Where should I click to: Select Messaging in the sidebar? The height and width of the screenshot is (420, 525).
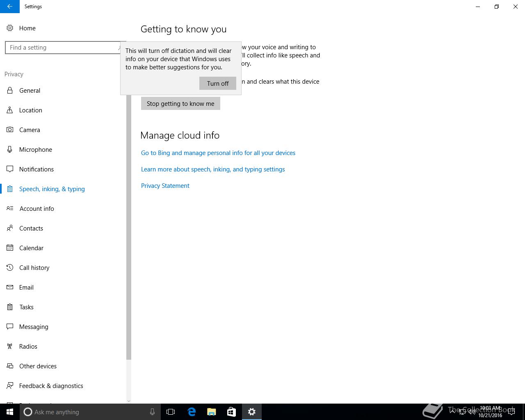pos(64,326)
